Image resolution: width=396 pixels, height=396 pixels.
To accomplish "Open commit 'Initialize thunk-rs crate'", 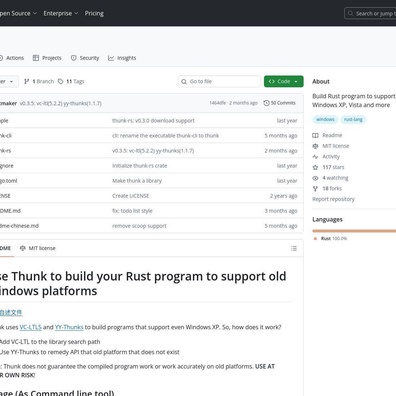I will [x=139, y=166].
